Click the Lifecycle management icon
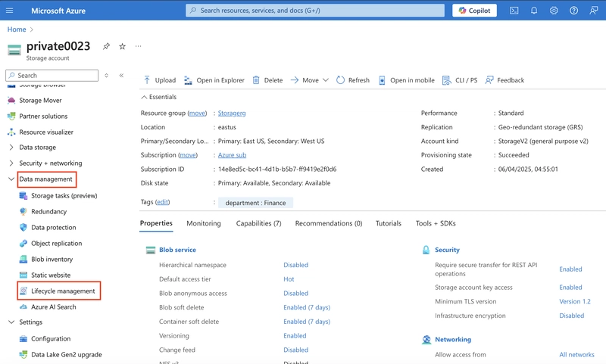Image resolution: width=606 pixels, height=364 pixels. coord(23,291)
